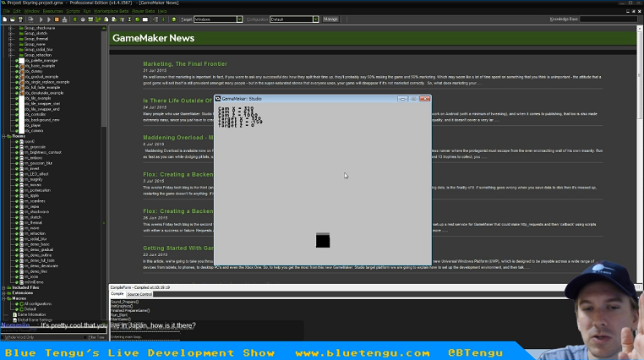The image size is (644, 360).
Task: Click the New project icon in toolbar
Action: click(5, 19)
